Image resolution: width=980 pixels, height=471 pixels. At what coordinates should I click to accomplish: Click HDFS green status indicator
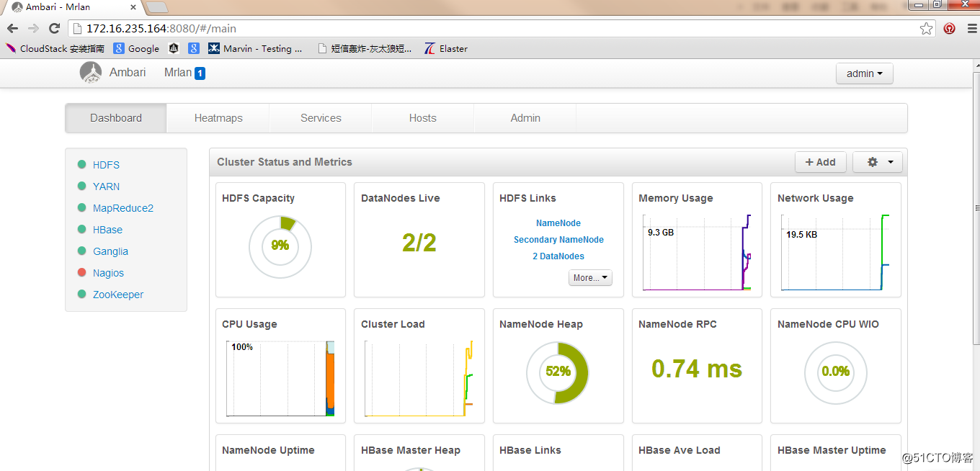pyautogui.click(x=82, y=165)
